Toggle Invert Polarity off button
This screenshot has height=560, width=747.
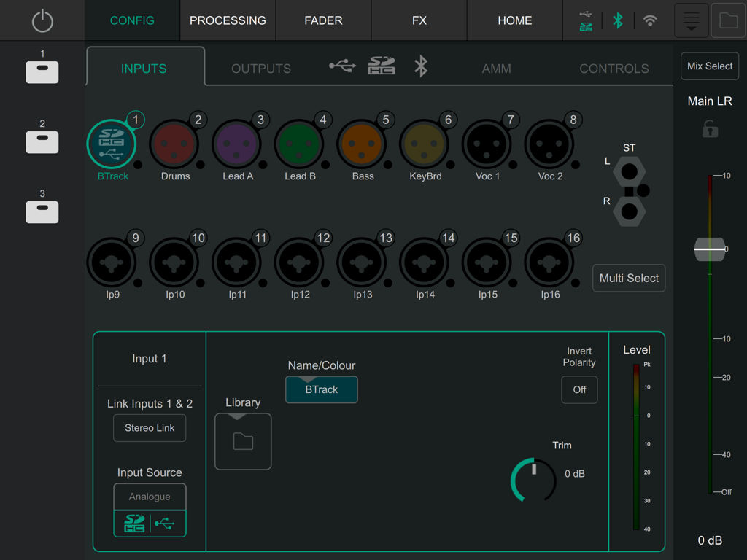point(579,389)
